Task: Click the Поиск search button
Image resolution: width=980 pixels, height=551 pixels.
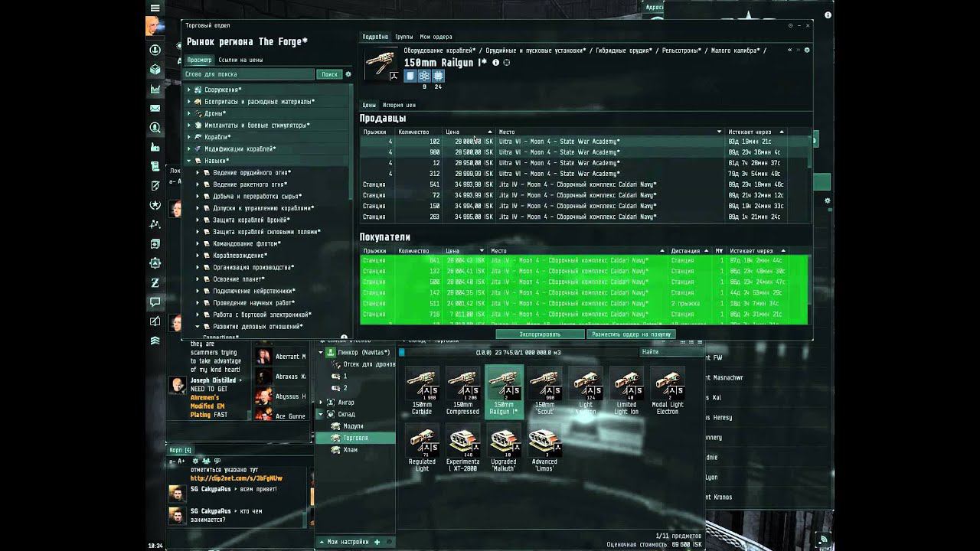Action: point(329,74)
